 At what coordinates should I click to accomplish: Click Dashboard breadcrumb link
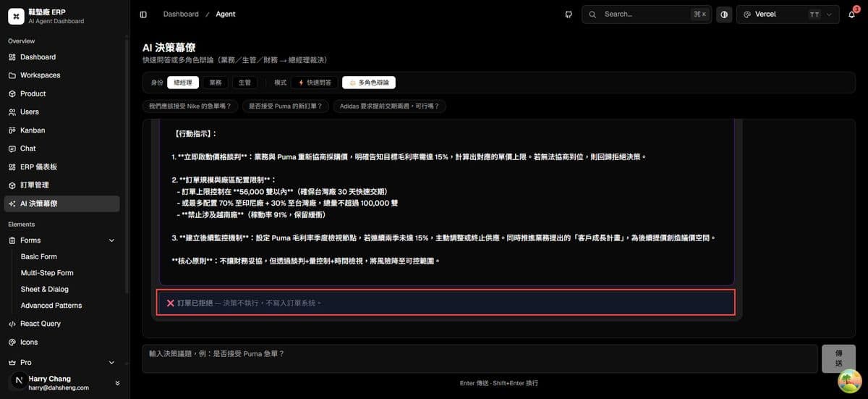pos(181,14)
